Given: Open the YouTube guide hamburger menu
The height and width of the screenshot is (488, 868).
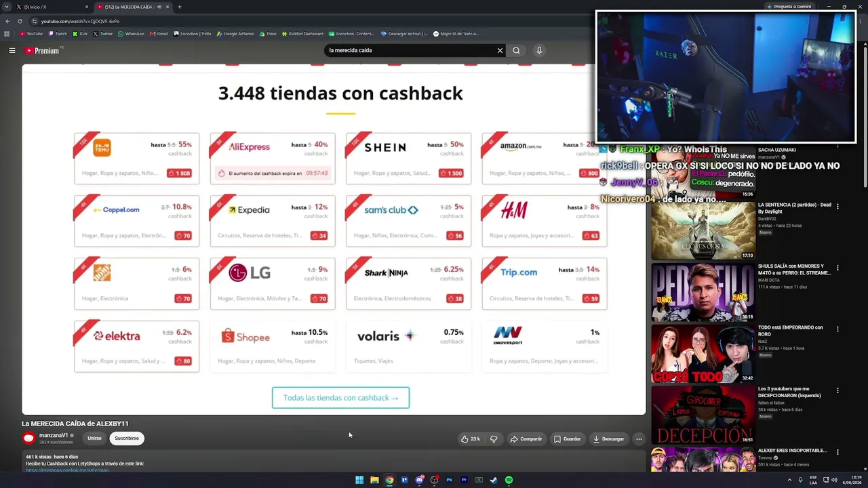Looking at the screenshot, I should (x=12, y=50).
